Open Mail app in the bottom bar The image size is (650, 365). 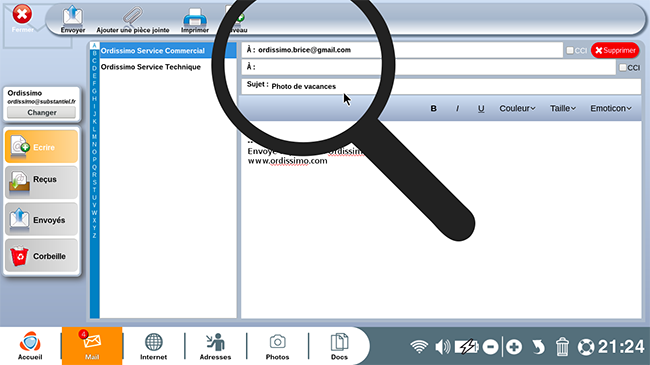click(x=92, y=346)
